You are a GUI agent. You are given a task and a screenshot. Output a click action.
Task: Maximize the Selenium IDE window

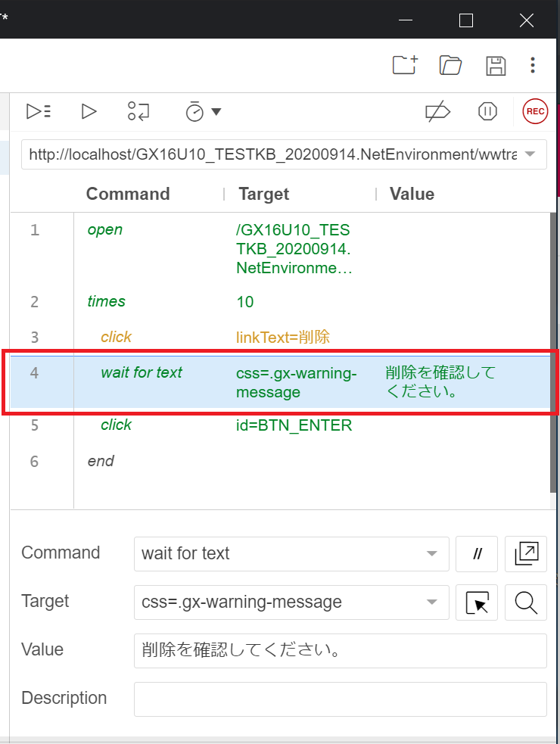[x=466, y=20]
